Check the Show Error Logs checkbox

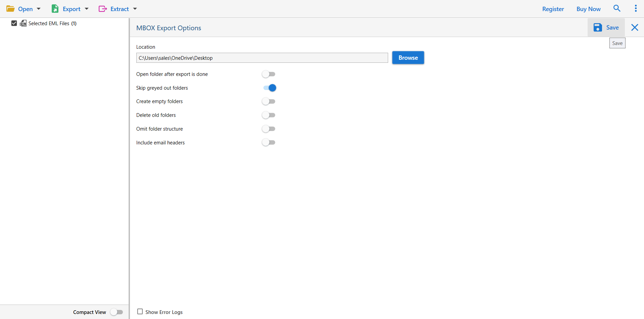pyautogui.click(x=140, y=312)
